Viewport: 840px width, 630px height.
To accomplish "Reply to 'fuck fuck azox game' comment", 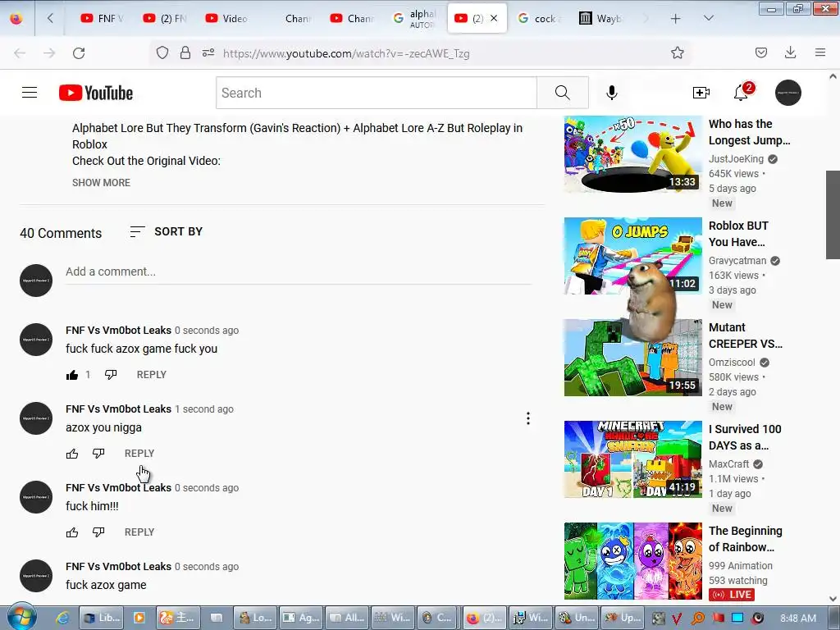I will (152, 374).
